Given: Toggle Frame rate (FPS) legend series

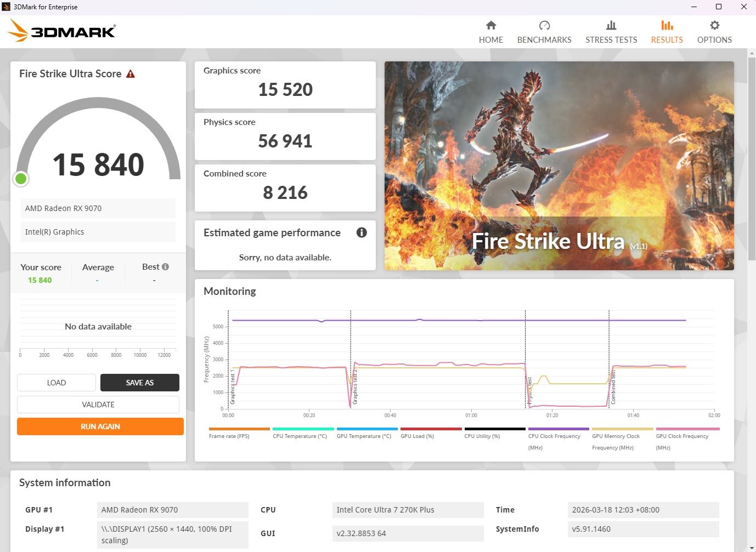Looking at the screenshot, I should coord(229,436).
